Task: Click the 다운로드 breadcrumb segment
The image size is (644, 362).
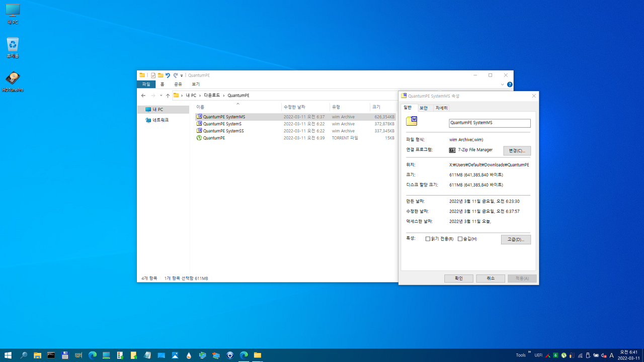Action: [212, 96]
